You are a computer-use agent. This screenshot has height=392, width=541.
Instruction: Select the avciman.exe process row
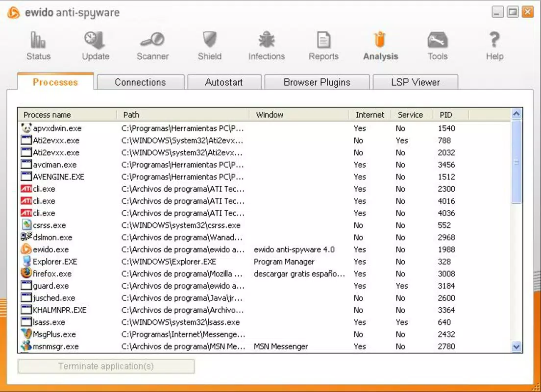(x=265, y=165)
